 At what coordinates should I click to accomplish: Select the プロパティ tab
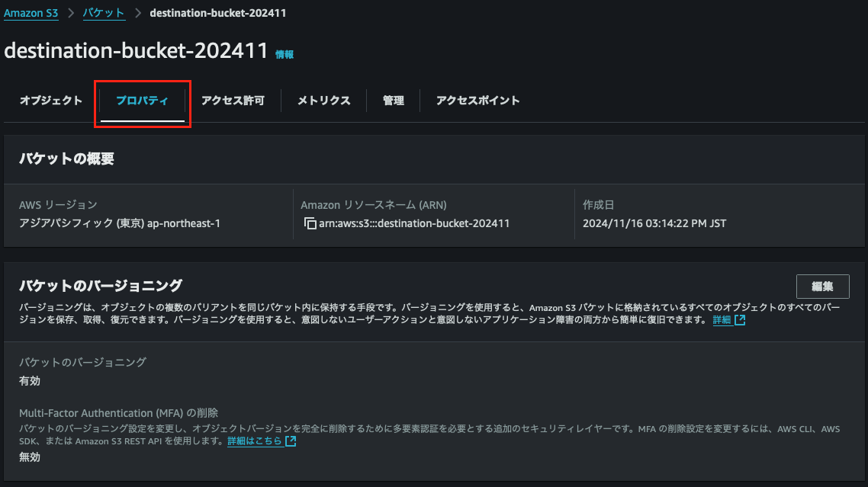(143, 101)
